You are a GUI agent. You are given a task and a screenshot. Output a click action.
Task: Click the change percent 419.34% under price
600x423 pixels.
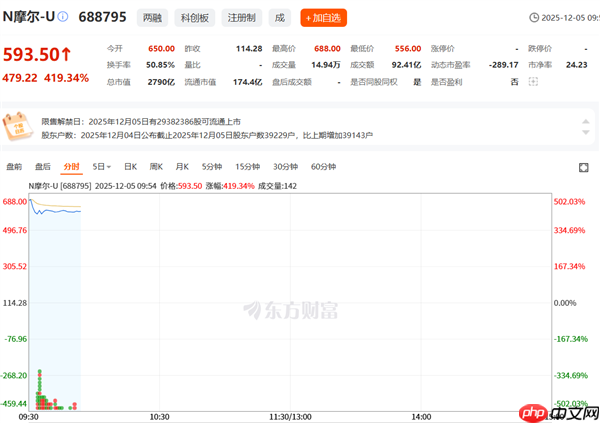pos(67,78)
